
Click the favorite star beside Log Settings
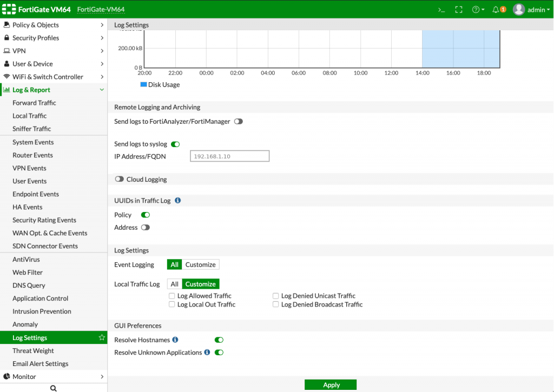coord(101,337)
